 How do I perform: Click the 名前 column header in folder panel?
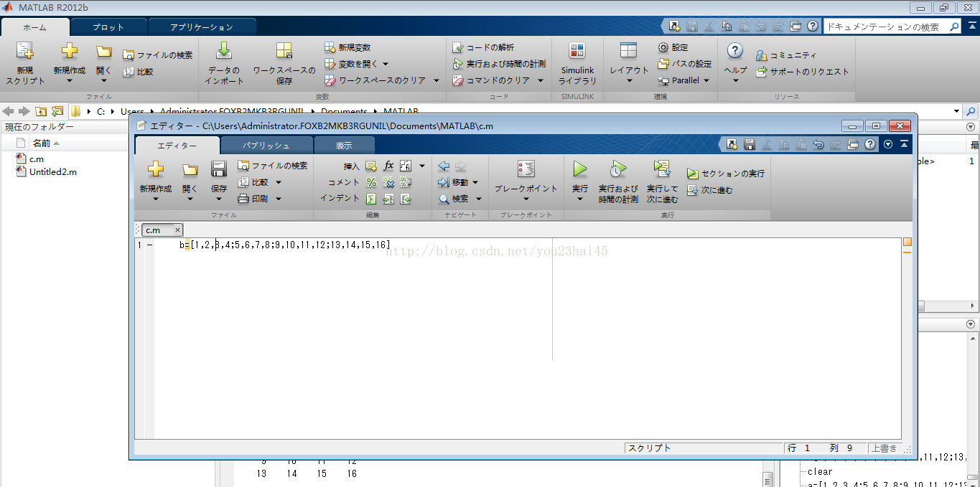[42, 143]
